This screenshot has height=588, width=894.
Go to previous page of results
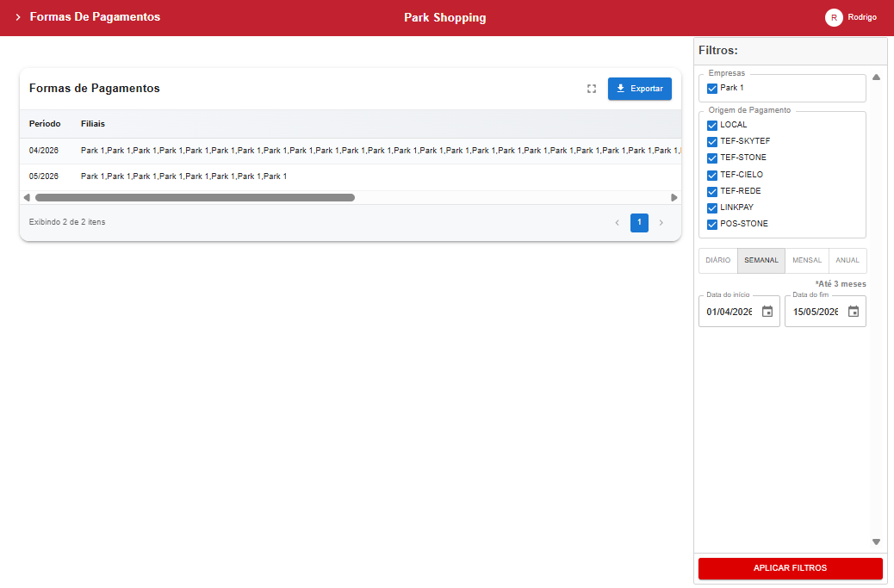coord(617,223)
